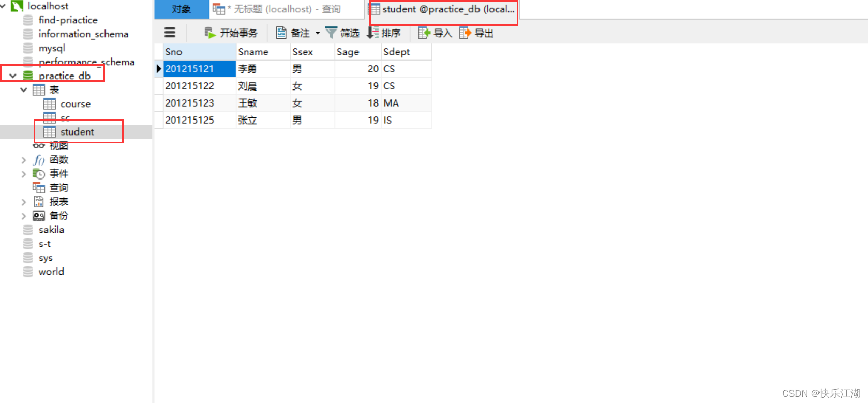The image size is (868, 403).
Task: Click the information_schema database icon
Action: point(28,34)
